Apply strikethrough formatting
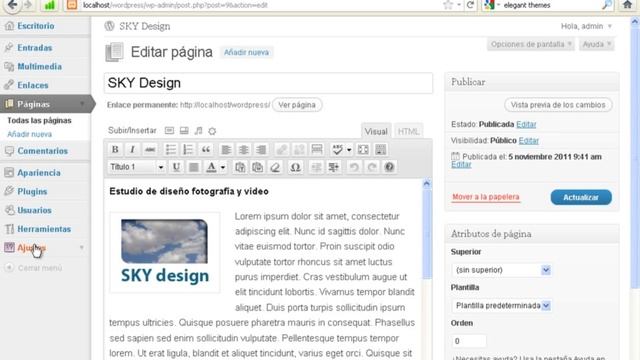640x360 pixels. tap(150, 149)
